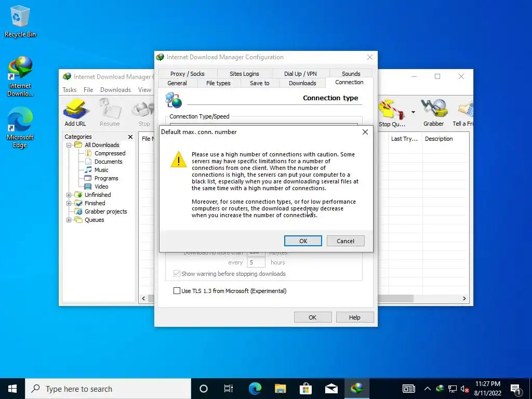Screen dimensions: 532x399
Task: Click the Tell a Friend toolbar icon
Action: coord(463,113)
